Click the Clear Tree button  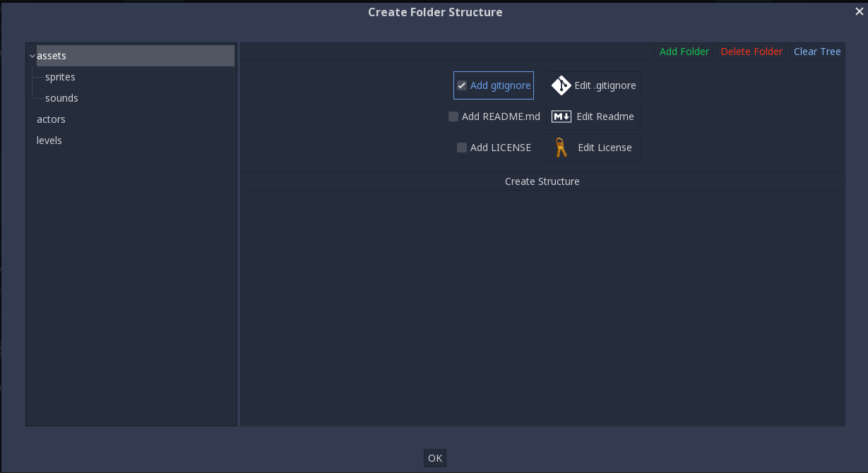coord(817,52)
